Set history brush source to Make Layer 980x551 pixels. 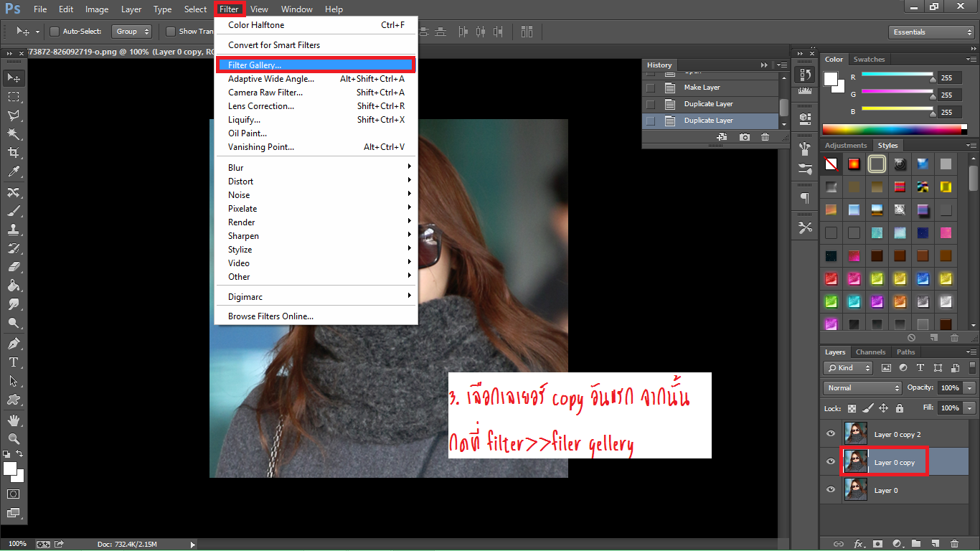tap(651, 88)
